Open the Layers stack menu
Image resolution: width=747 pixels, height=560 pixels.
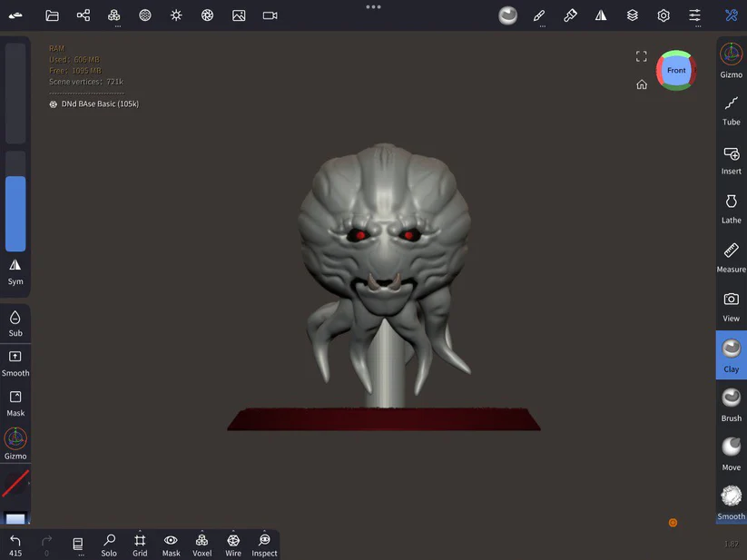[633, 15]
